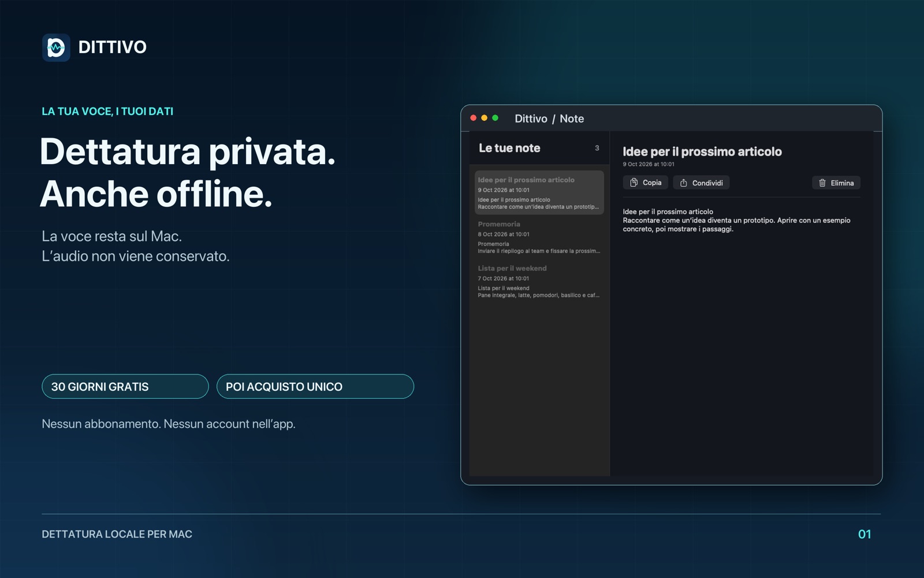Click the "Dettatura privata." headline

coord(188,152)
